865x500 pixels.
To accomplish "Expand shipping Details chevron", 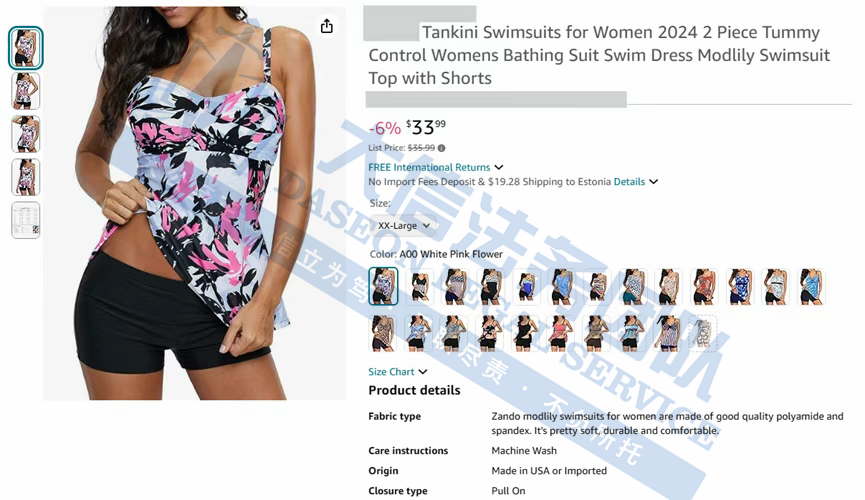I will (x=654, y=182).
